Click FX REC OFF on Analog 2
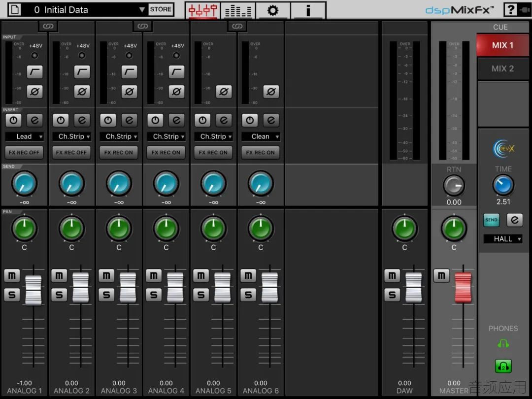The height and width of the screenshot is (399, 532). pos(71,153)
